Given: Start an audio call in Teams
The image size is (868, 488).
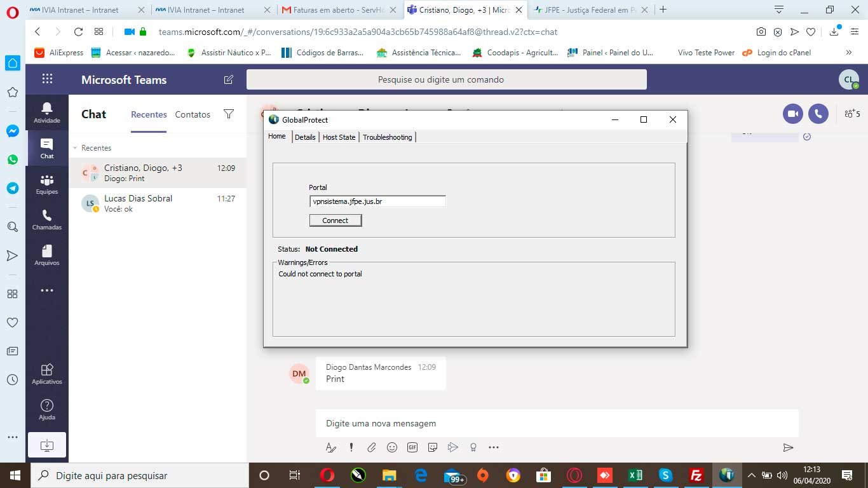Looking at the screenshot, I should (818, 114).
